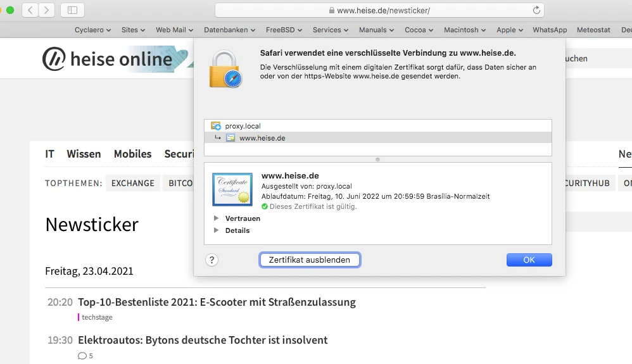The width and height of the screenshot is (632, 364).
Task: Click the Safari address field
Action: coord(380,11)
